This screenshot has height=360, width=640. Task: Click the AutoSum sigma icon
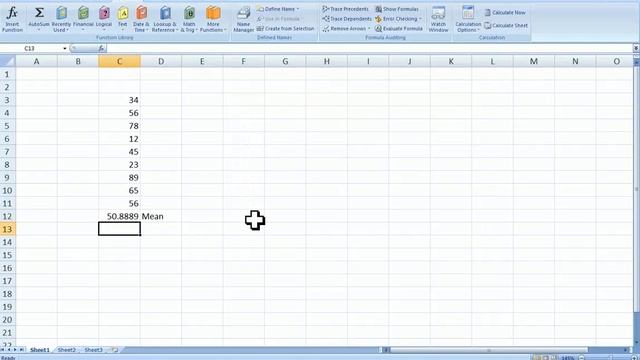tap(39, 13)
